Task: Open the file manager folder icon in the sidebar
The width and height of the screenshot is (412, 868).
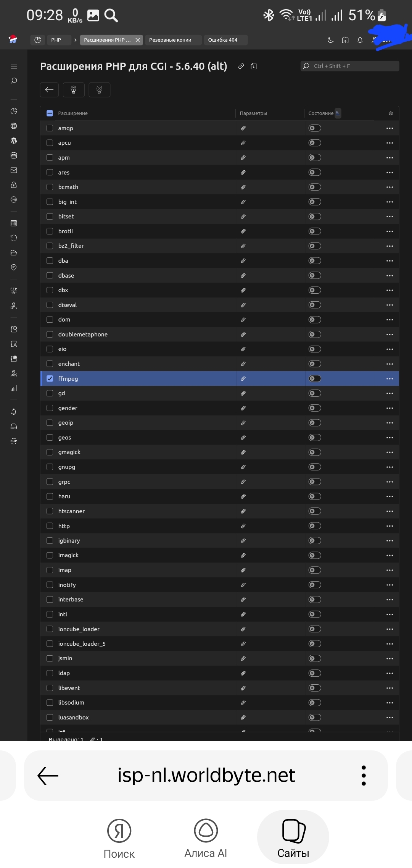Action: click(14, 252)
